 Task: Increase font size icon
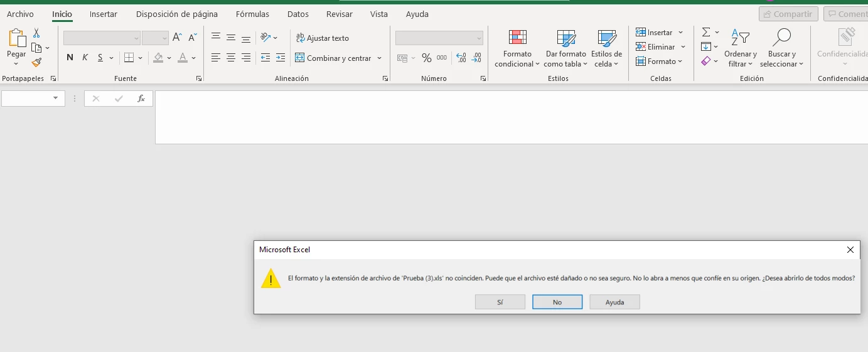click(x=178, y=38)
